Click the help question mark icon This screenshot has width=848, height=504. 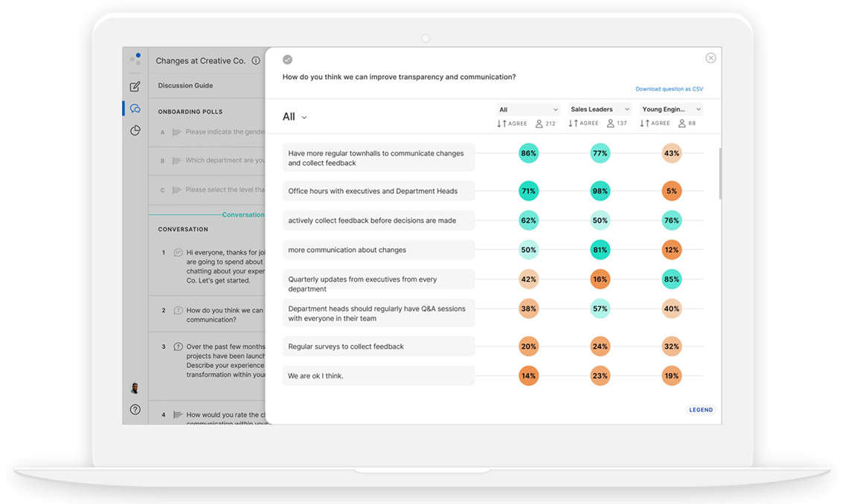coord(135,410)
